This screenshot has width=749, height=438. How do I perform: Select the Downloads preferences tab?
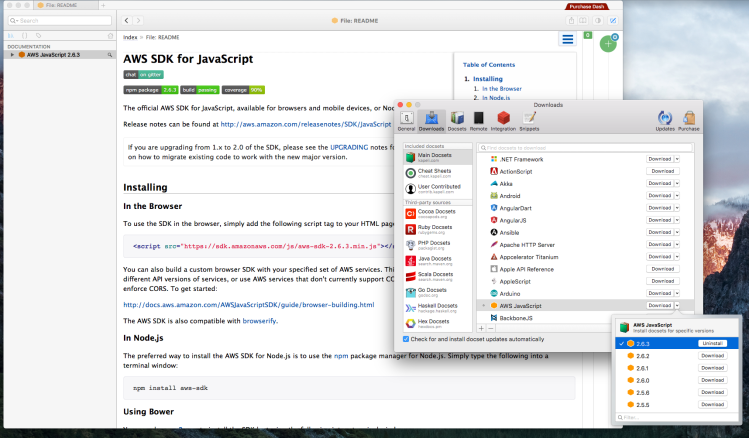point(431,121)
